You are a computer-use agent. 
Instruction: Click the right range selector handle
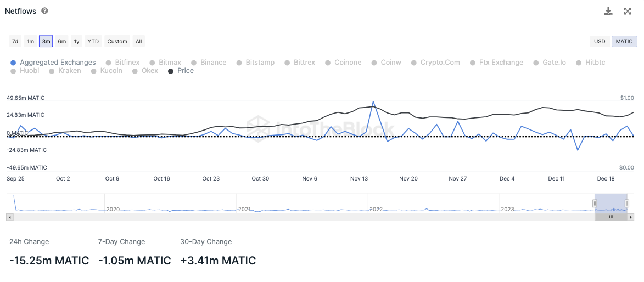coord(627,203)
